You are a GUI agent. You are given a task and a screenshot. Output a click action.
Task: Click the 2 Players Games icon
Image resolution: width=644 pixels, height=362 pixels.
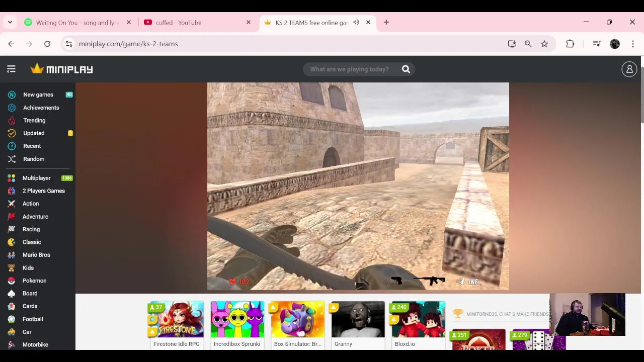pyautogui.click(x=12, y=191)
